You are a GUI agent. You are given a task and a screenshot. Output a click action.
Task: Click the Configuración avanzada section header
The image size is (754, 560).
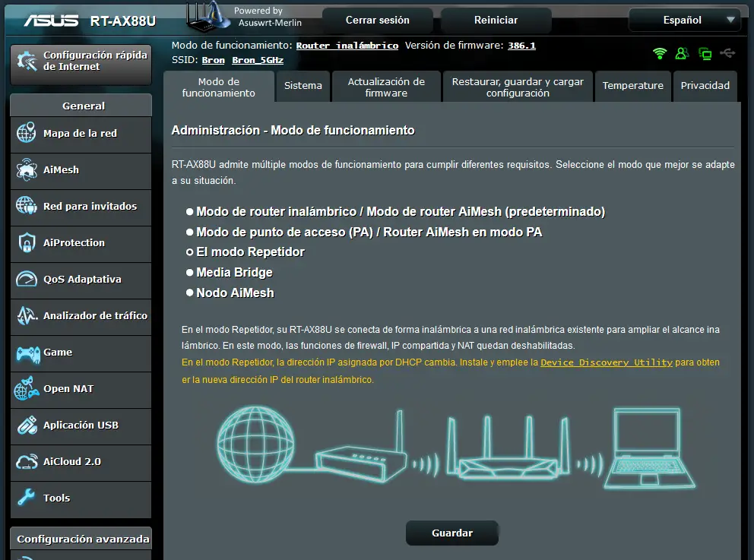[81, 539]
